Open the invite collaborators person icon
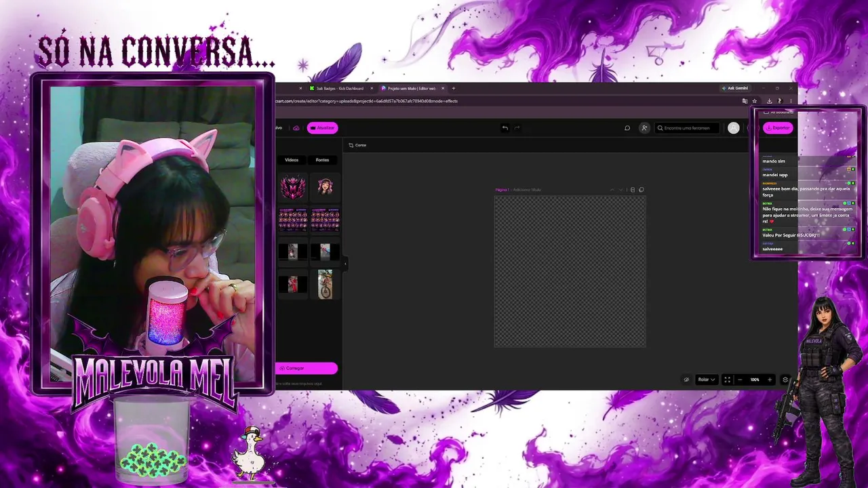This screenshot has height=488, width=868. click(644, 127)
